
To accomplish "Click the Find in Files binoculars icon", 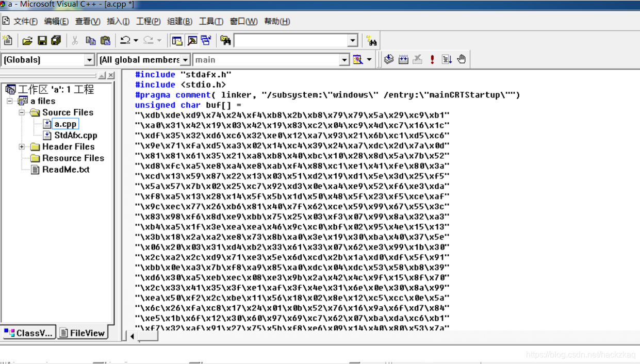I will [225, 40].
